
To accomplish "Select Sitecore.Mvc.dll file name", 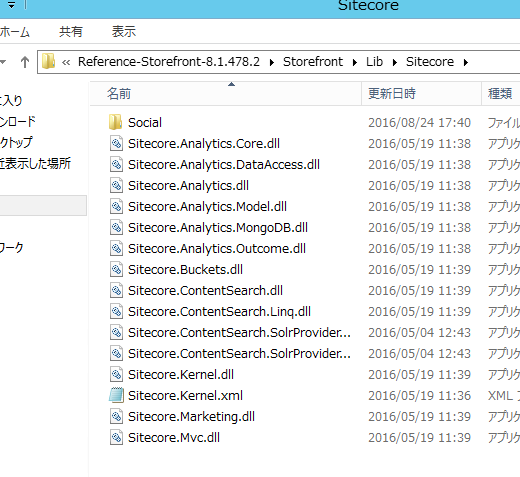I will [174, 438].
